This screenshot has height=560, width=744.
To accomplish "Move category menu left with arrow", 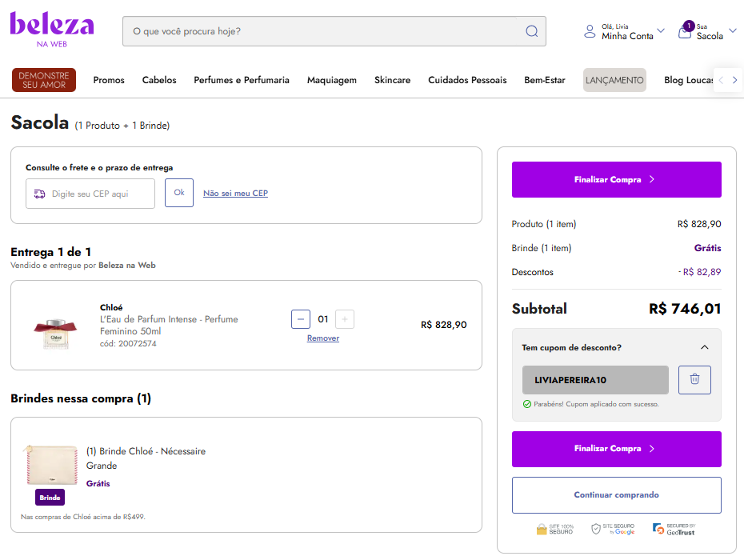I will tap(721, 80).
